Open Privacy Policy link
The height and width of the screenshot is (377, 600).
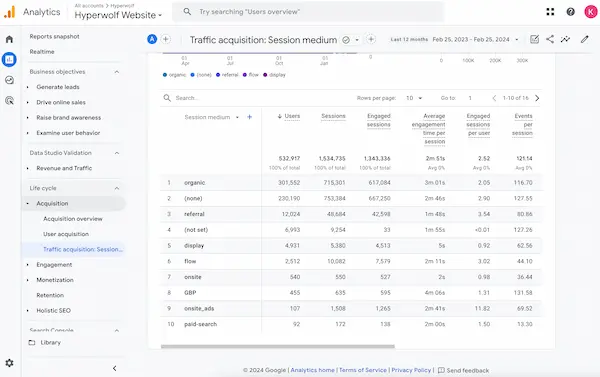411,370
